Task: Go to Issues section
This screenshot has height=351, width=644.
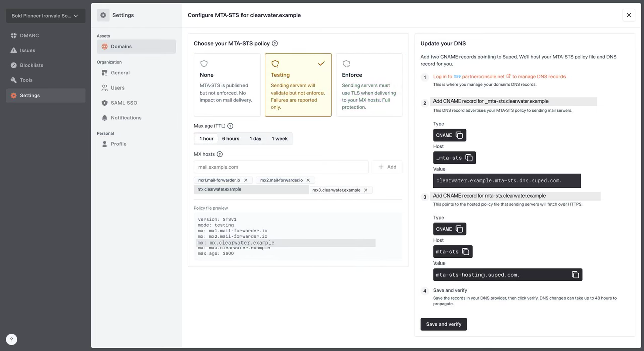Action: coord(45,50)
